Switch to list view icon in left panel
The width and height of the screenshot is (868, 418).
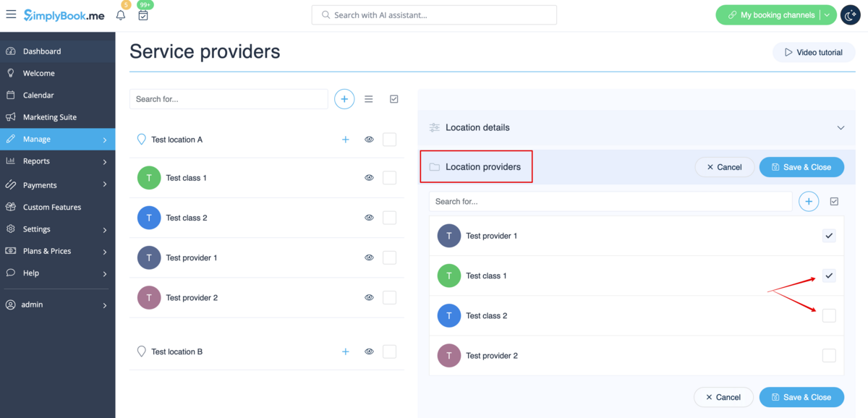pos(369,99)
